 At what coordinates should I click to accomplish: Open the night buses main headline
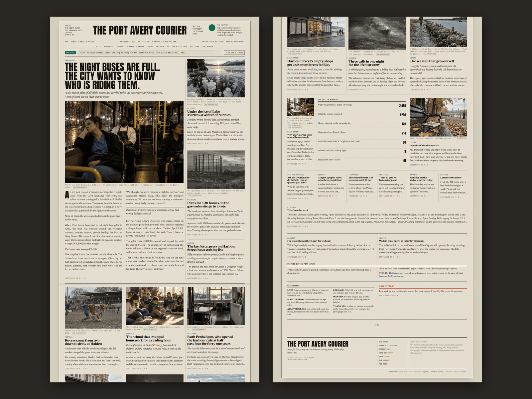pos(112,76)
